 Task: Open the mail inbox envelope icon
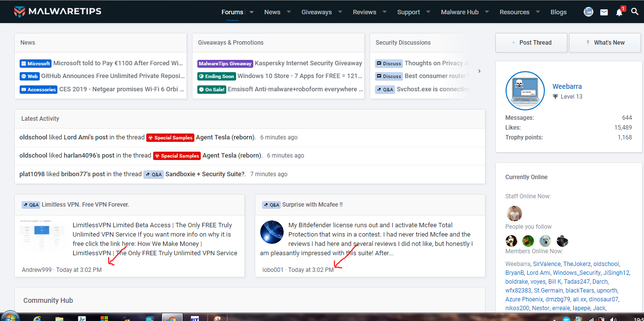[604, 12]
